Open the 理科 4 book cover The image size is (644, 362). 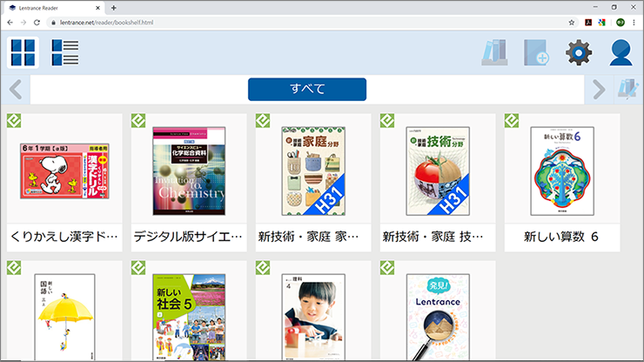pos(313,318)
